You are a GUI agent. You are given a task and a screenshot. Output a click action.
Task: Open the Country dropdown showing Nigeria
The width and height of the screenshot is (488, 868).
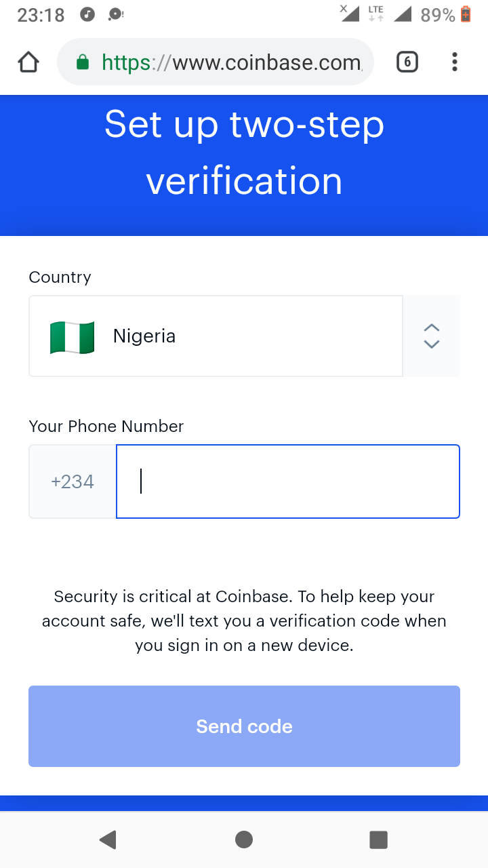pyautogui.click(x=216, y=336)
